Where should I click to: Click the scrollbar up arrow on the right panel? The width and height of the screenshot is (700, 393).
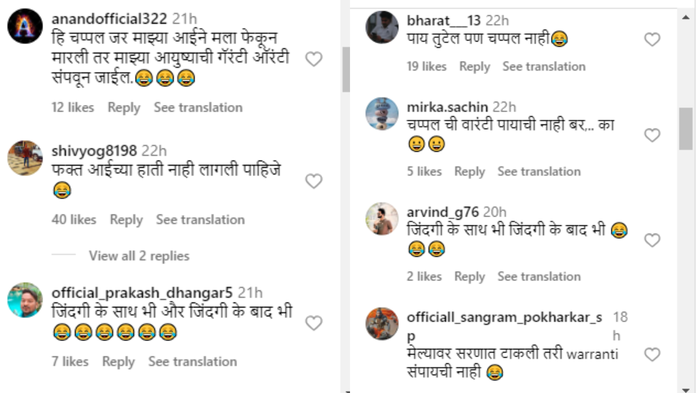pyautogui.click(x=686, y=17)
